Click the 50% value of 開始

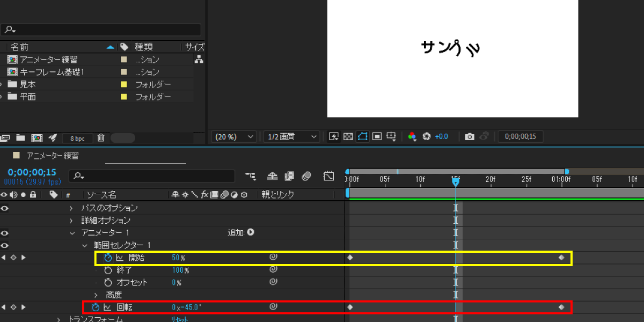tap(178, 258)
